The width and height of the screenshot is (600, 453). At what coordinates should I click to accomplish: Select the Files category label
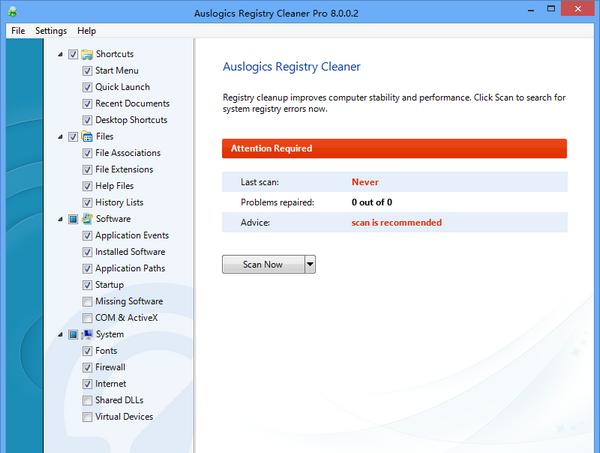[105, 136]
